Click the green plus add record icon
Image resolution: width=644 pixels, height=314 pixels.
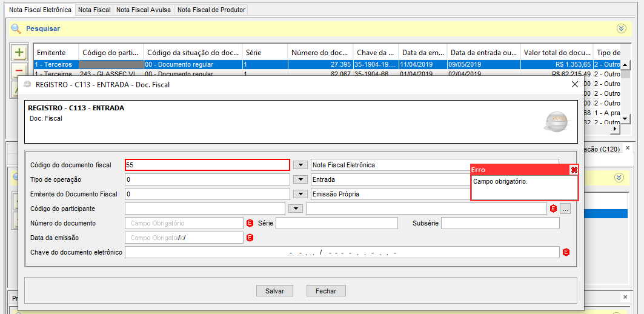click(19, 53)
